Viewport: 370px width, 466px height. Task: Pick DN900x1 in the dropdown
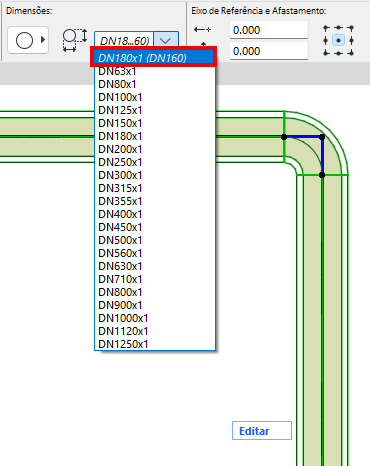click(x=155, y=305)
